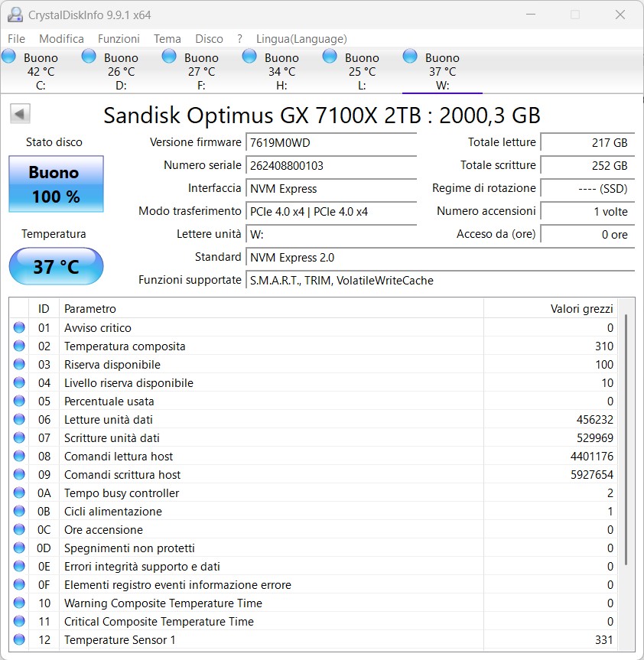Switch to disk tab Buono 42 °C C:
Image resolution: width=644 pixels, height=660 pixels.
coord(41,70)
